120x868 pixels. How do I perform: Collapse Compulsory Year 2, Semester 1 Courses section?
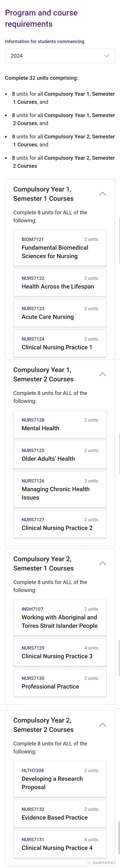[103, 563]
